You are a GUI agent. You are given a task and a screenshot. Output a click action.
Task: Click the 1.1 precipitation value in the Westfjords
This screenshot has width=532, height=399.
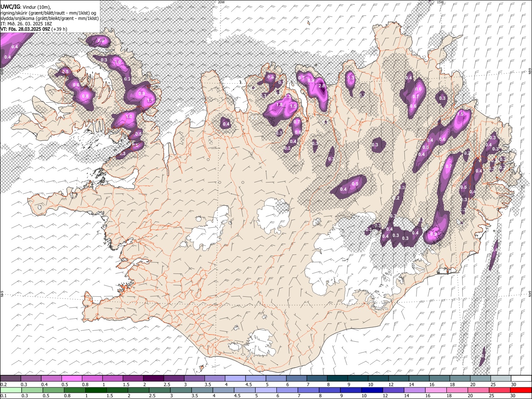150,100
